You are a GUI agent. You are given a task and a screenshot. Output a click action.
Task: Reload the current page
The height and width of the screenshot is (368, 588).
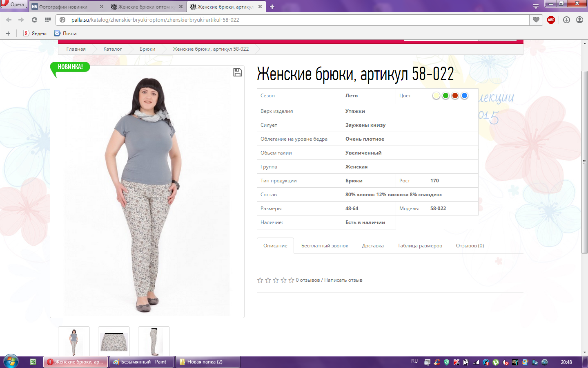[34, 20]
